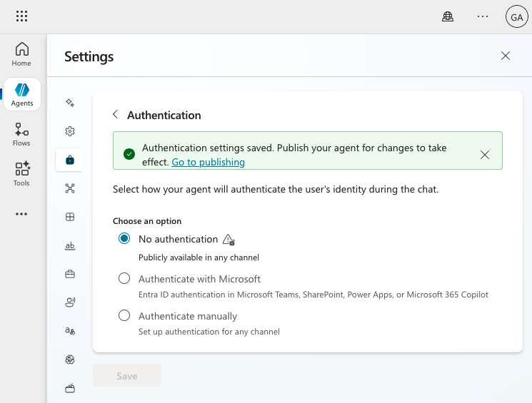This screenshot has height=403, width=532.
Task: Click the connection nodes settings icon
Action: 70,188
